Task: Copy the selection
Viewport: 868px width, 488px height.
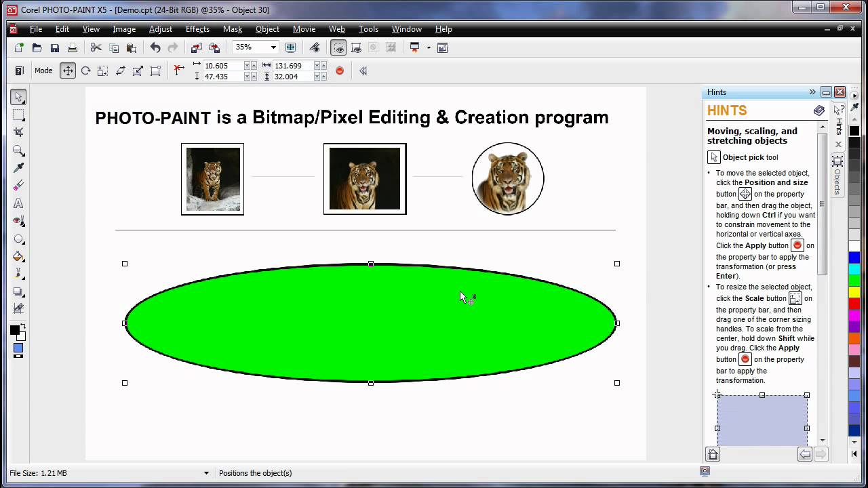Action: (x=114, y=47)
